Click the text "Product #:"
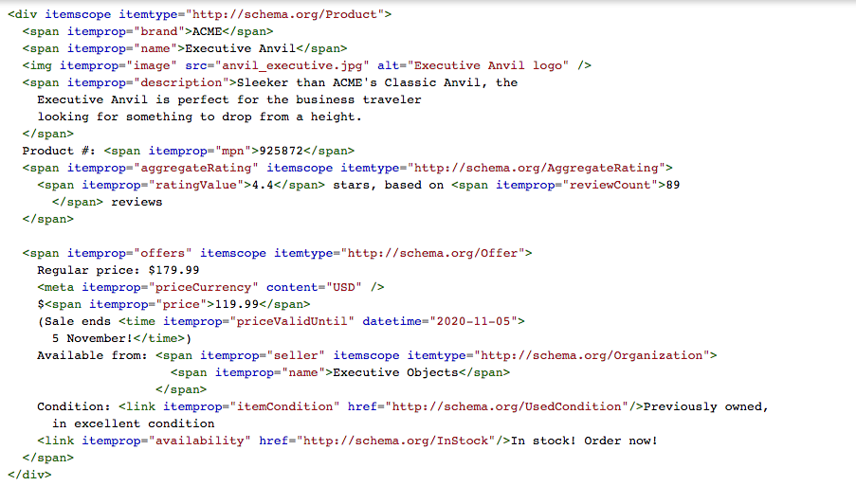The height and width of the screenshot is (504, 856). tap(59, 151)
